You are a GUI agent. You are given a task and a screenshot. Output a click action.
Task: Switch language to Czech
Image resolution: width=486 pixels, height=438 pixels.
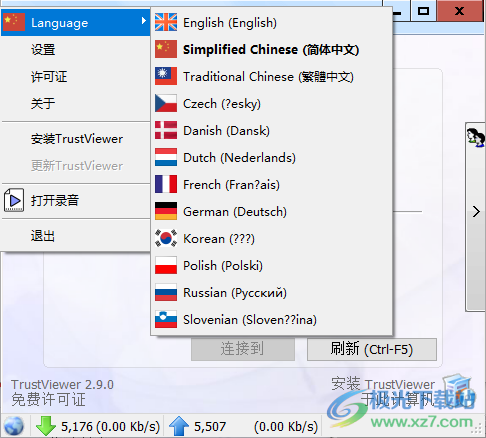click(271, 104)
